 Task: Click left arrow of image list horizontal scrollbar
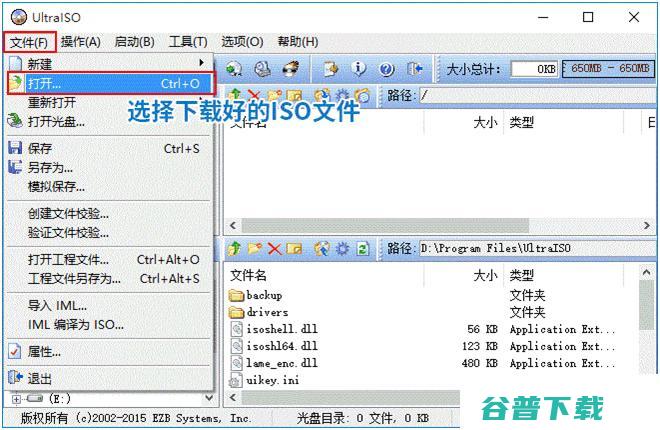(233, 226)
